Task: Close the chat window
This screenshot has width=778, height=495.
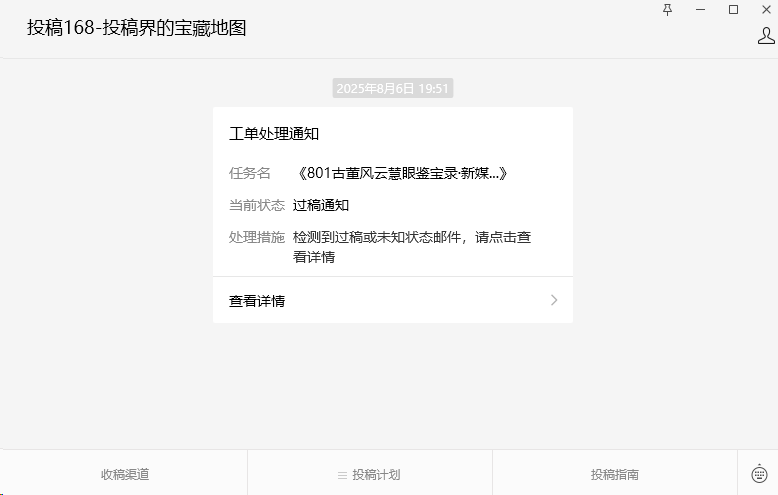Action: (x=766, y=9)
